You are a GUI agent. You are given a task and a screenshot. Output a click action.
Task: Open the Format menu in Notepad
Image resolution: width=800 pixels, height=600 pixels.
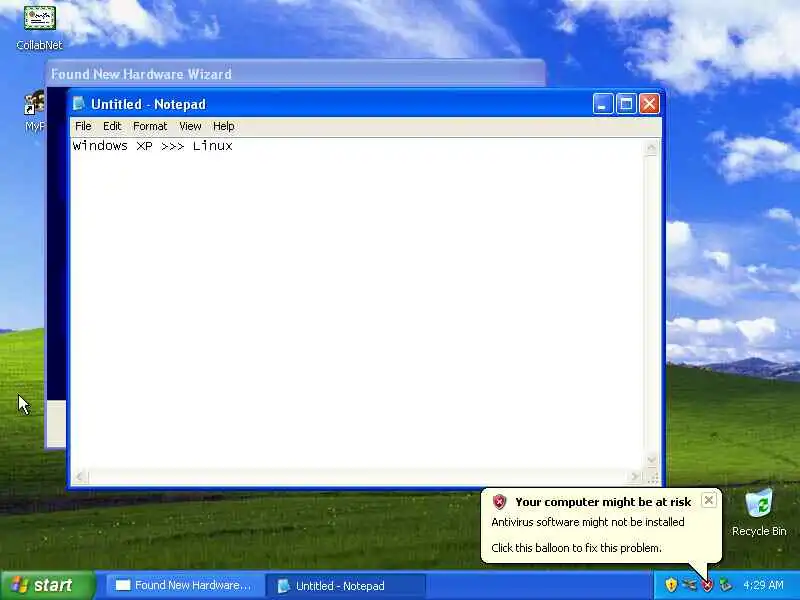pyautogui.click(x=149, y=126)
